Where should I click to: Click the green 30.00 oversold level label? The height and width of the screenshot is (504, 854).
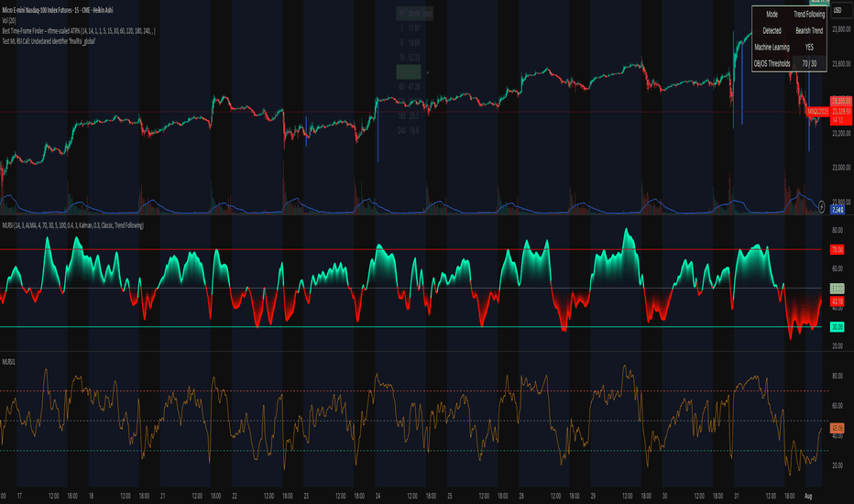(838, 327)
